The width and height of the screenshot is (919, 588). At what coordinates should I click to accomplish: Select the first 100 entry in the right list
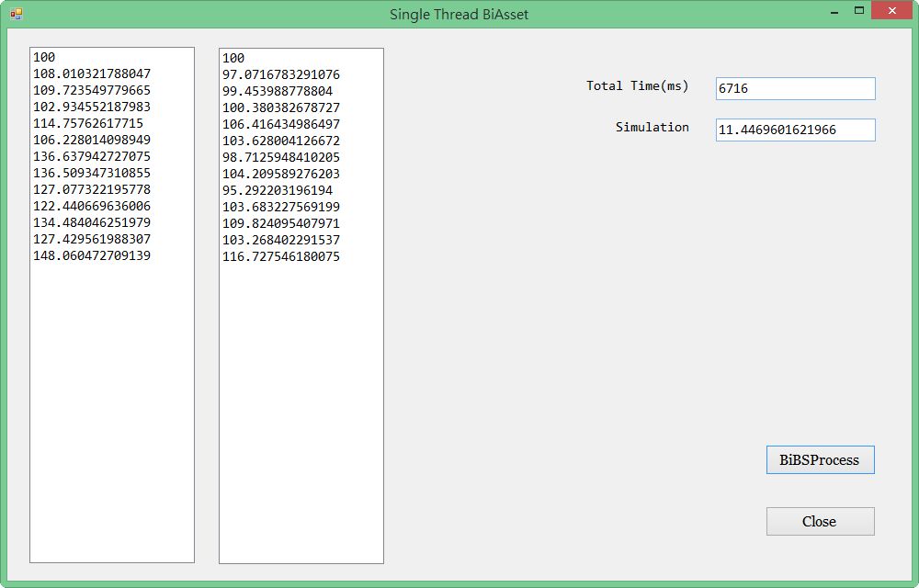pyautogui.click(x=233, y=58)
